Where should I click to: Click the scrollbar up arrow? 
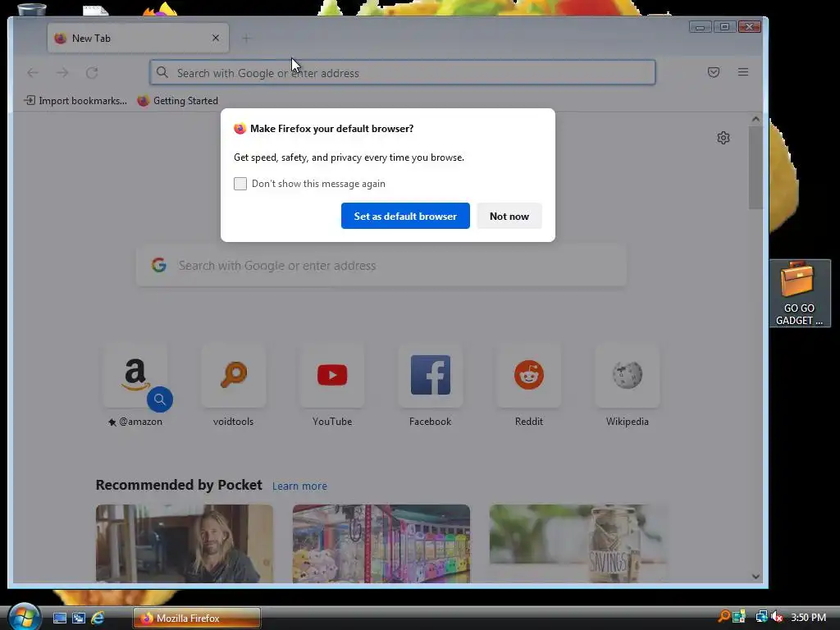tap(756, 119)
